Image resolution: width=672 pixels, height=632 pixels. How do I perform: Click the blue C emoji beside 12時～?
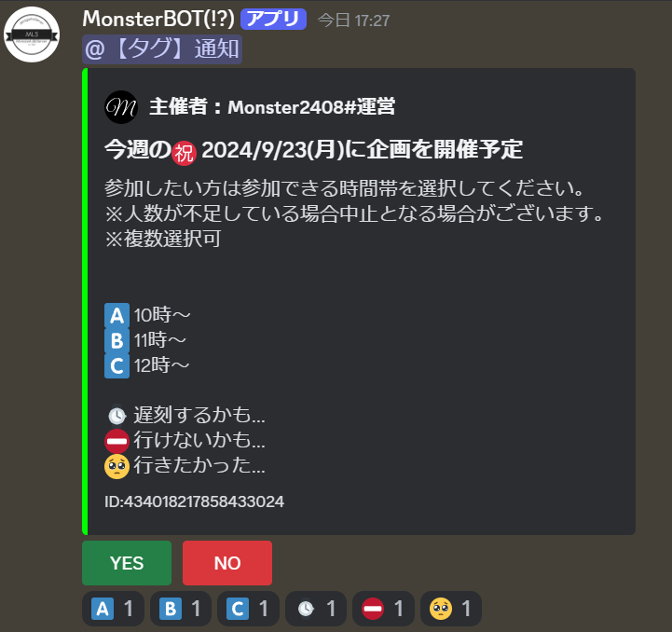click(x=117, y=365)
